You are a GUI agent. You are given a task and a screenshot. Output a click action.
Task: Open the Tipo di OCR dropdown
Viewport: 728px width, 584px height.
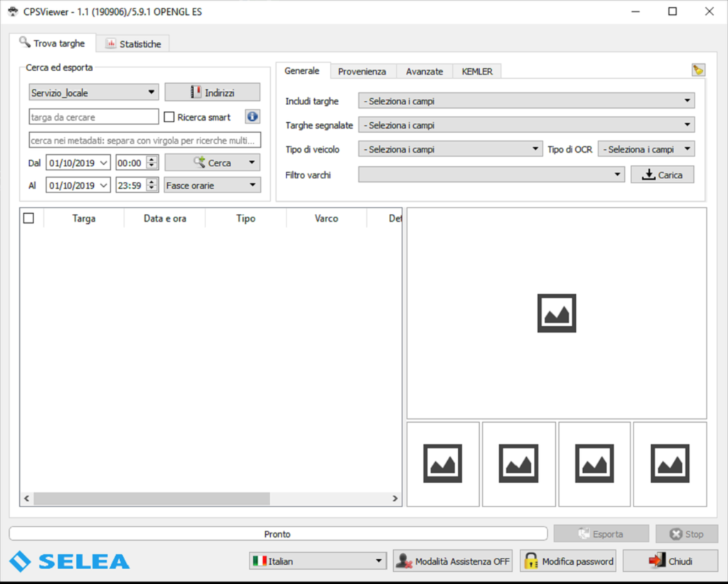point(646,149)
